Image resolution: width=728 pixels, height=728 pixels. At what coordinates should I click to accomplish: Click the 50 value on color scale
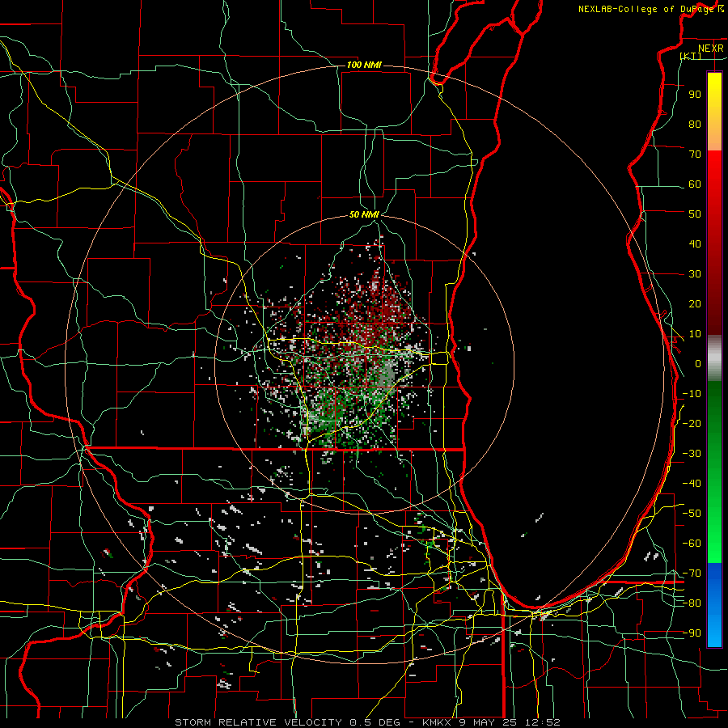(695, 214)
